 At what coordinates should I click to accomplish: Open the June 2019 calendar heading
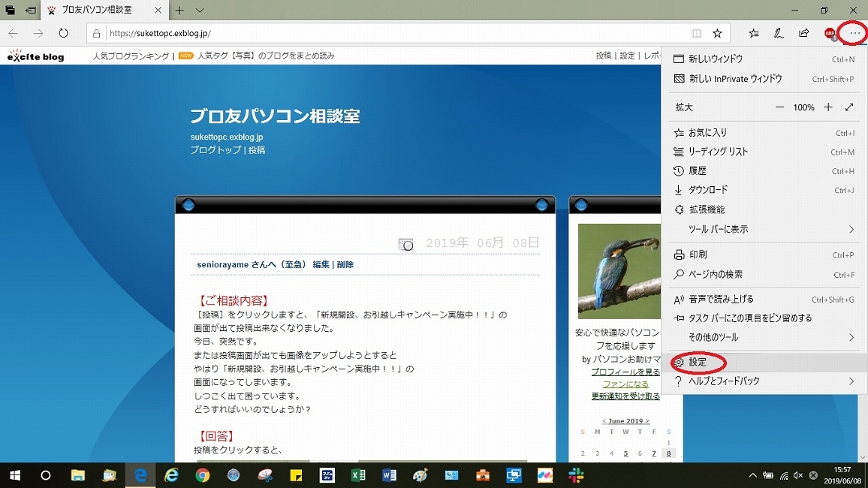[625, 421]
